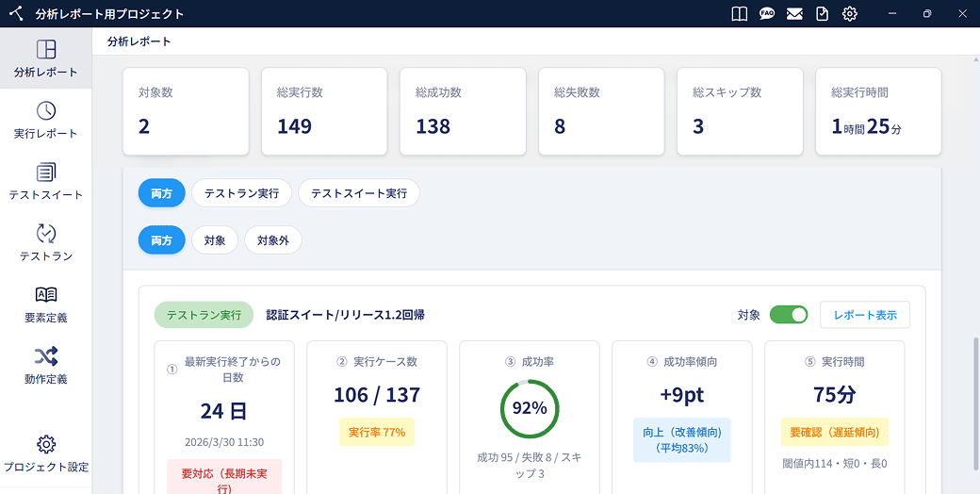Click the 75分 execution time value
980x494 pixels.
point(834,395)
